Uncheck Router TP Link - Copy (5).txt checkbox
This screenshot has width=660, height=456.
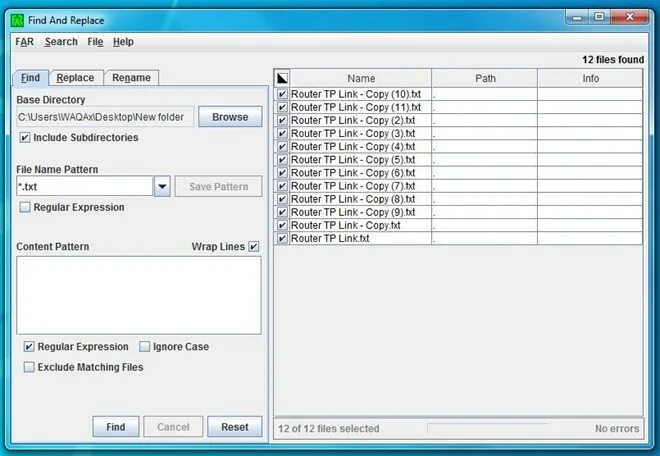[282, 160]
